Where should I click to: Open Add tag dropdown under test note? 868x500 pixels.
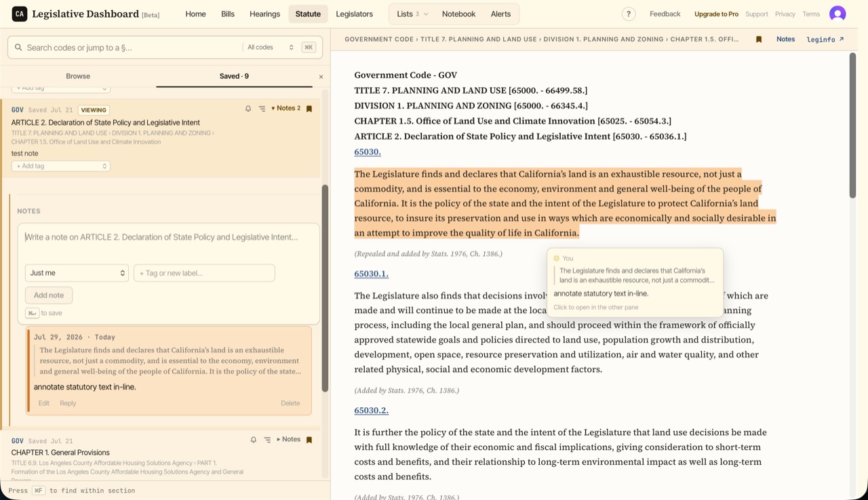pyautogui.click(x=60, y=166)
